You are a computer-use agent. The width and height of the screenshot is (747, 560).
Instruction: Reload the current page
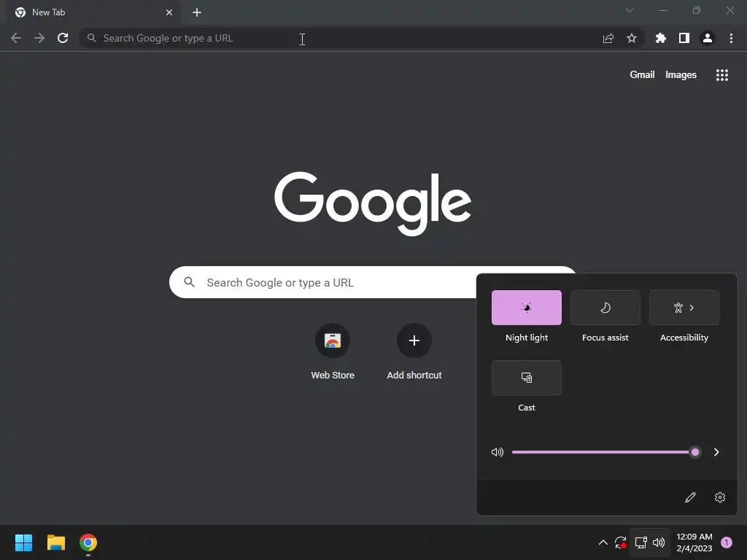click(63, 38)
